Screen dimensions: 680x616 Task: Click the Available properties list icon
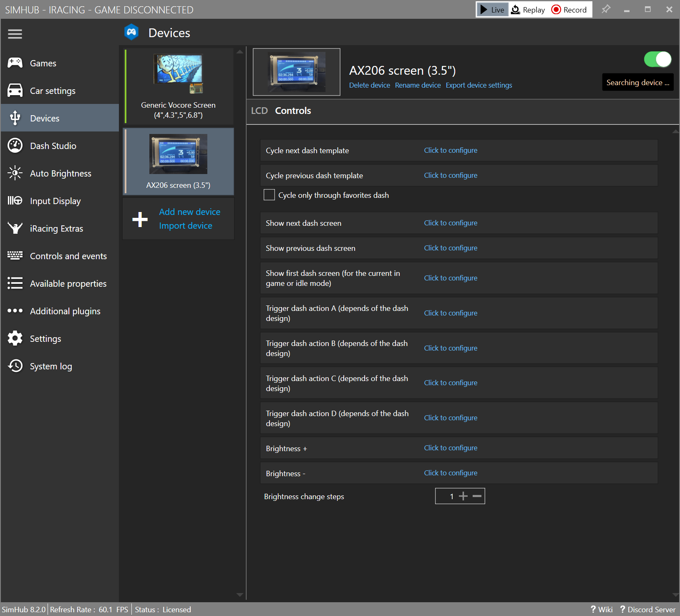tap(15, 283)
